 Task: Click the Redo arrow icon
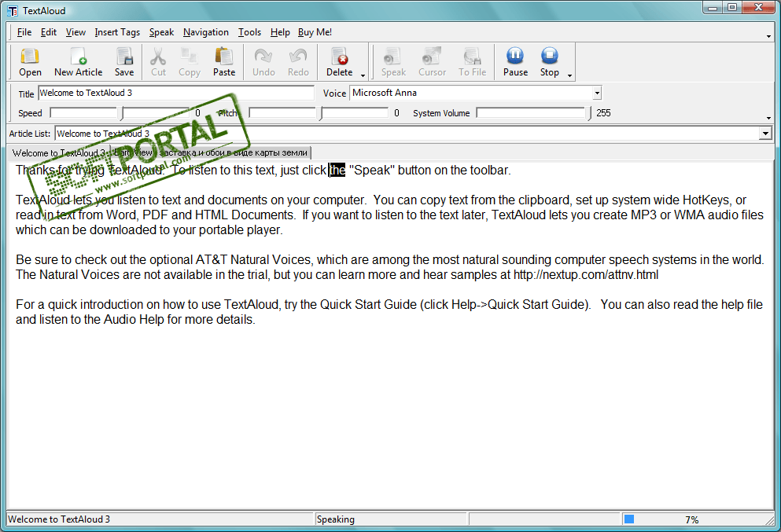[298, 62]
